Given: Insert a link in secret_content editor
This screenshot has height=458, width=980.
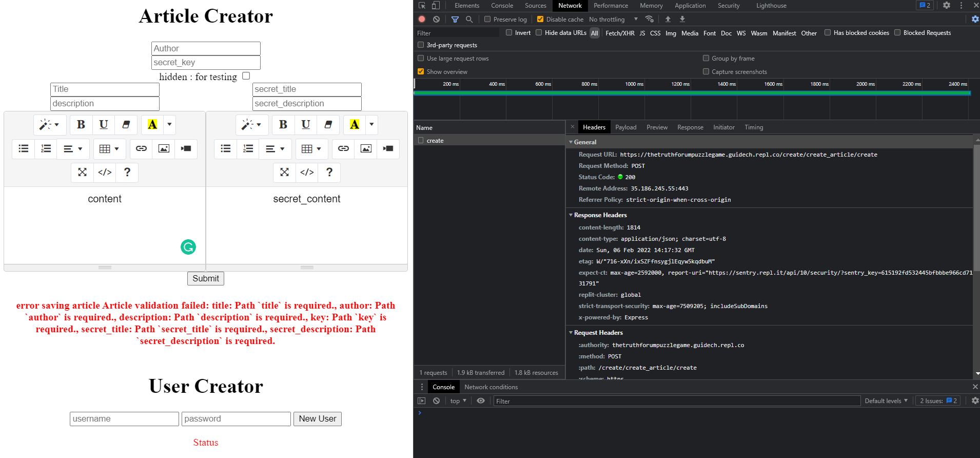Looking at the screenshot, I should click(343, 149).
